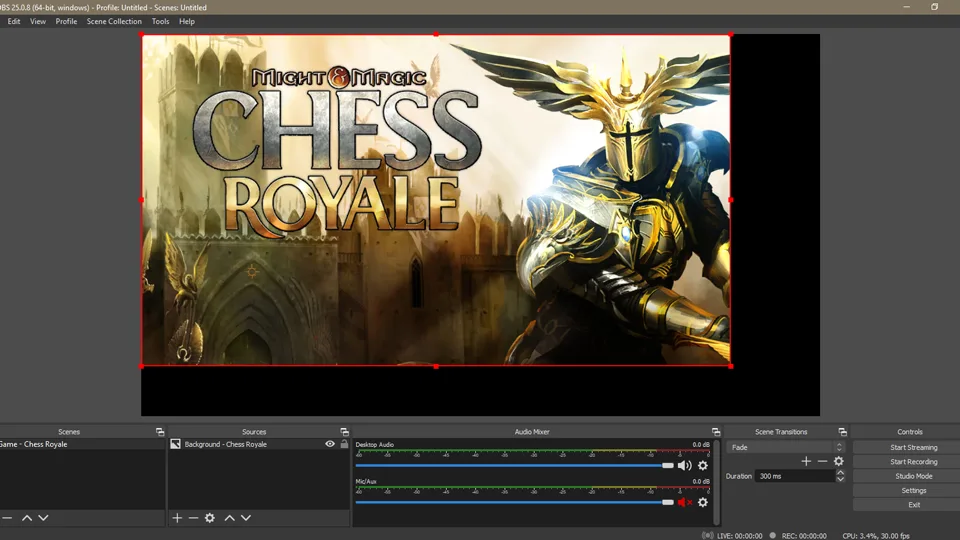Remove the selected scene with minus icon
This screenshot has height=540, width=960.
click(x=7, y=518)
